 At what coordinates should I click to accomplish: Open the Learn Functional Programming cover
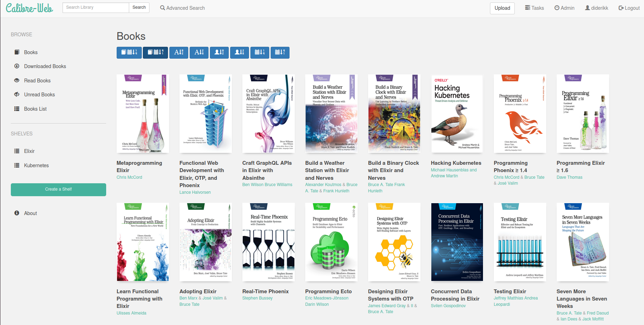click(x=143, y=242)
